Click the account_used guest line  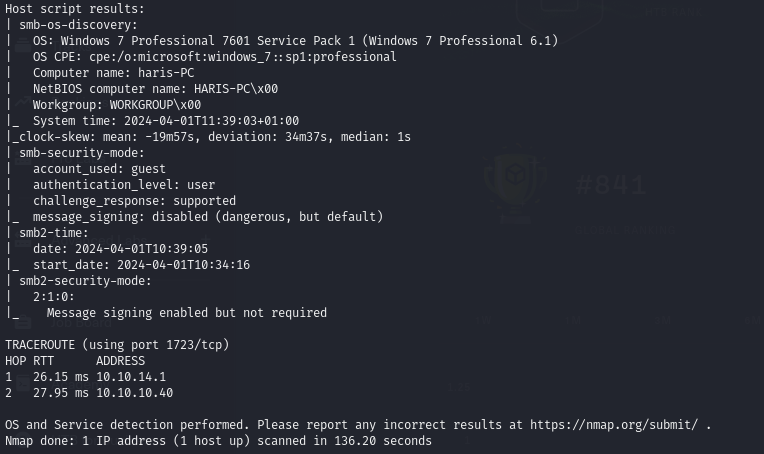(x=99, y=169)
